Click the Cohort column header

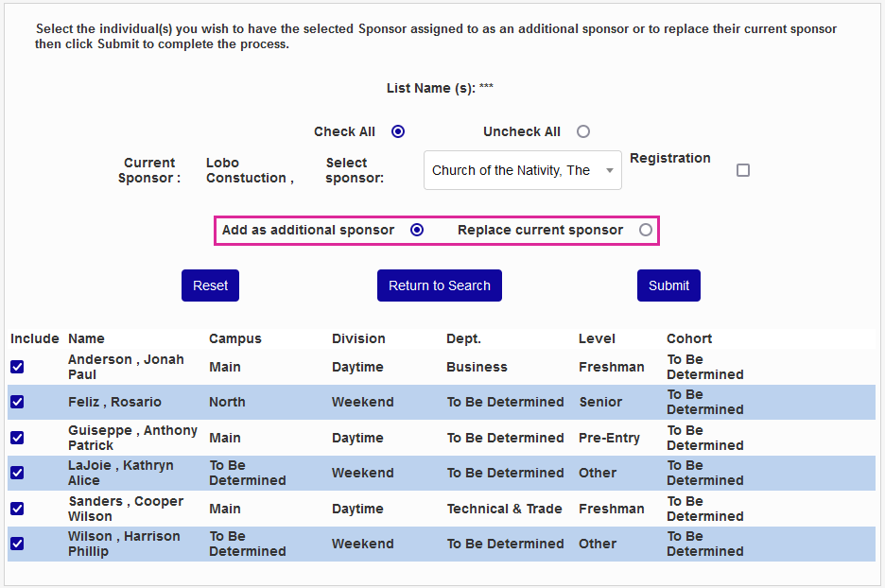click(x=689, y=338)
